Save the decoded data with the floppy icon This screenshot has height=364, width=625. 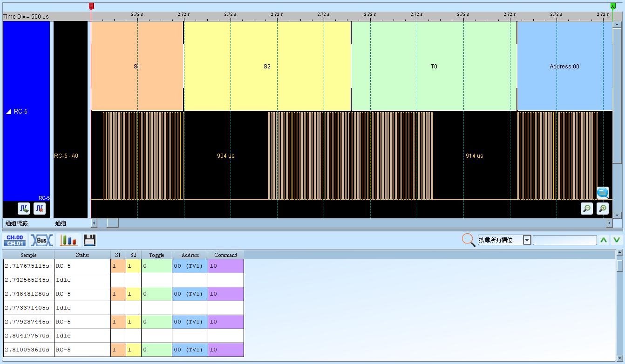tap(89, 240)
